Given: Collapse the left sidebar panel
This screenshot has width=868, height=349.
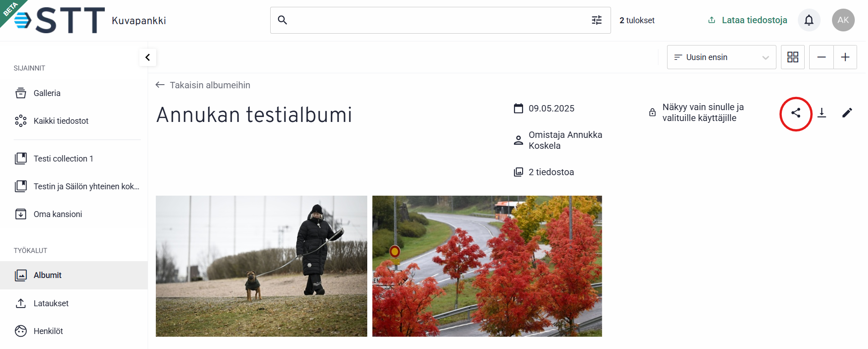Looking at the screenshot, I should (148, 57).
